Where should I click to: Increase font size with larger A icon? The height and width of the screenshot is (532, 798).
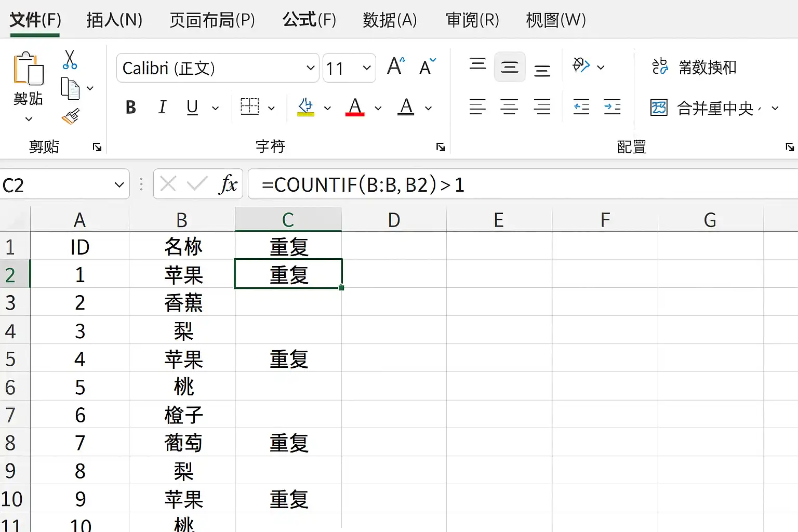[396, 66]
